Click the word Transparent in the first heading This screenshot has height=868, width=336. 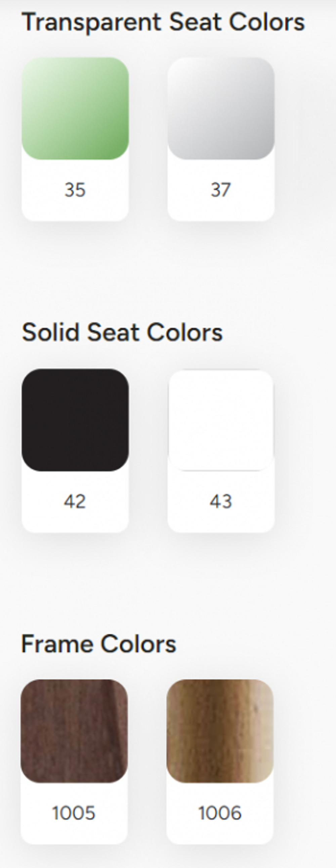click(x=92, y=22)
